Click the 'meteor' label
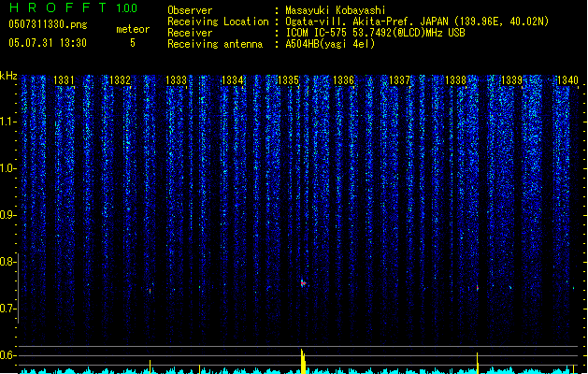 coord(133,29)
